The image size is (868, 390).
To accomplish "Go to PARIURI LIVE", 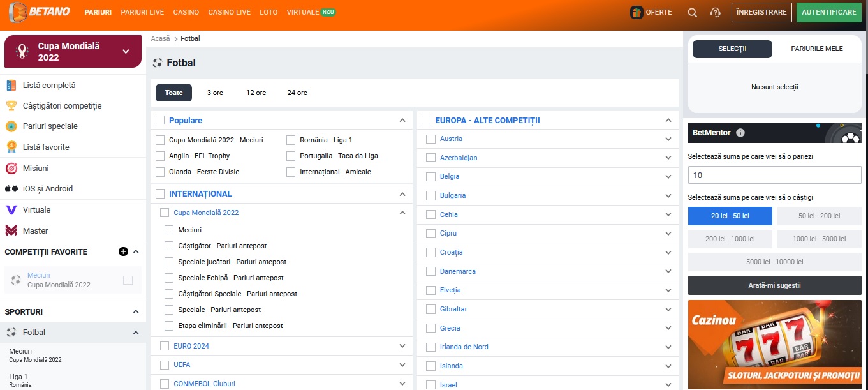I will pos(142,12).
